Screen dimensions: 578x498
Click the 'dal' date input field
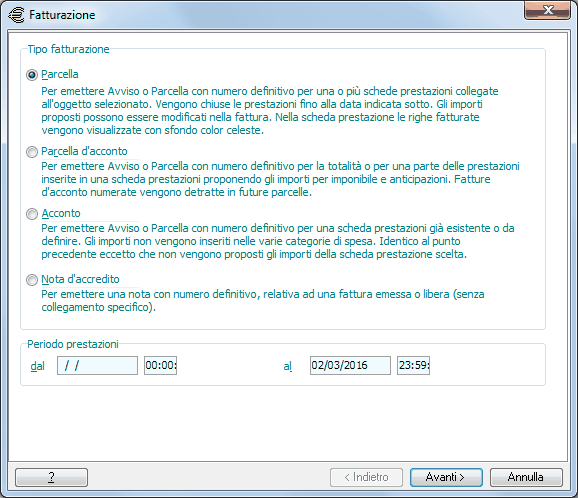(97, 365)
